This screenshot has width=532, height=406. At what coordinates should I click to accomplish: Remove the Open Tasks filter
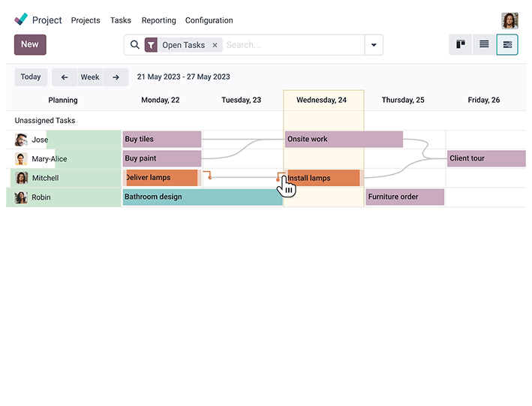(215, 45)
